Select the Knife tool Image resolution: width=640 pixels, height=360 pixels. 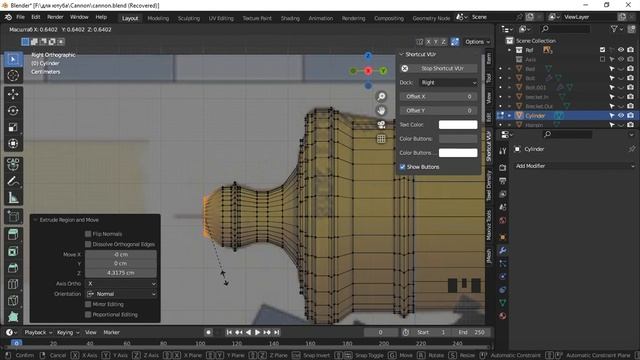pos(13,300)
